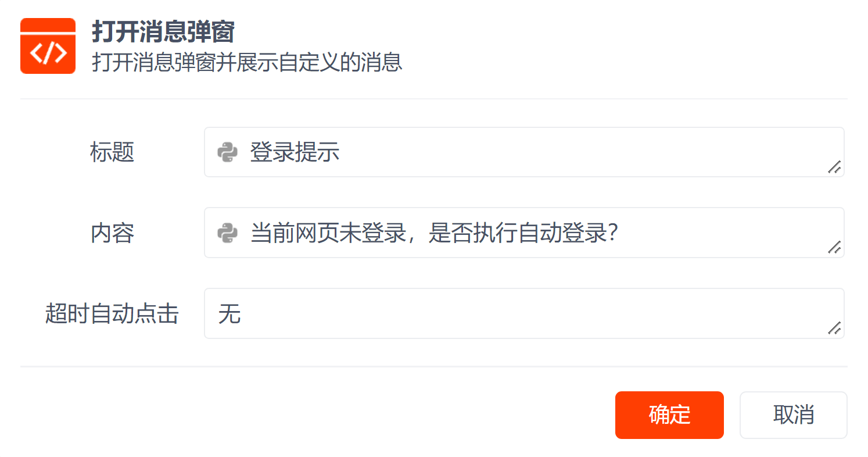The height and width of the screenshot is (457, 868).
Task: Click the Python icon in 内容 field
Action: pos(227,233)
